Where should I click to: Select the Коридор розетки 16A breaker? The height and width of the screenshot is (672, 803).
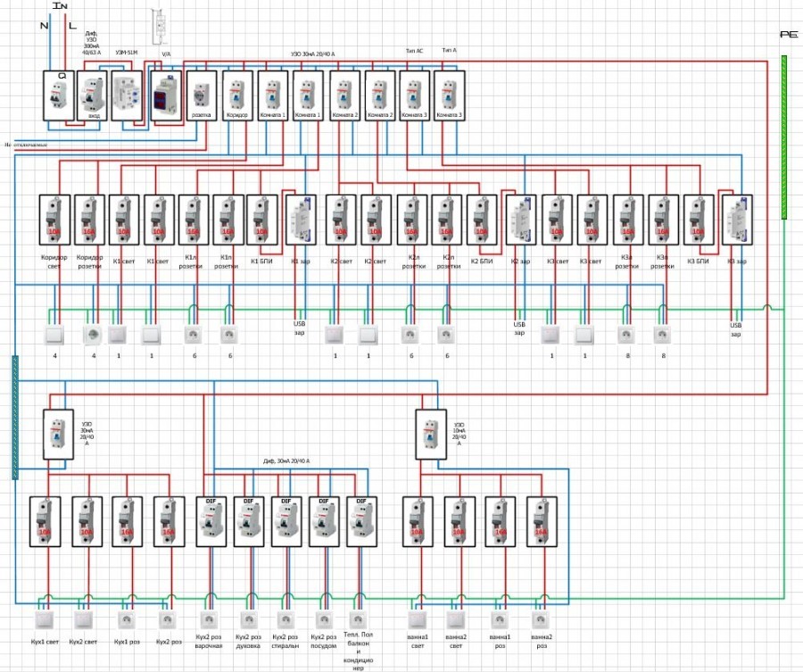pyautogui.click(x=89, y=220)
